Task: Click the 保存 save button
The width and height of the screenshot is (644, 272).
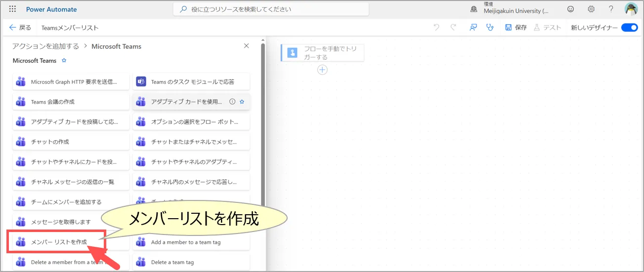Action: click(x=516, y=28)
